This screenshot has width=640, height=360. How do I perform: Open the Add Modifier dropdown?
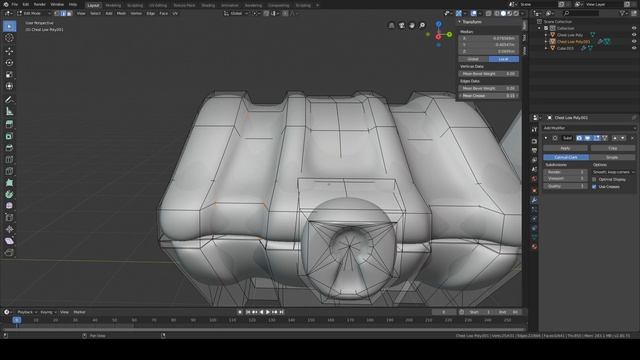(x=589, y=128)
